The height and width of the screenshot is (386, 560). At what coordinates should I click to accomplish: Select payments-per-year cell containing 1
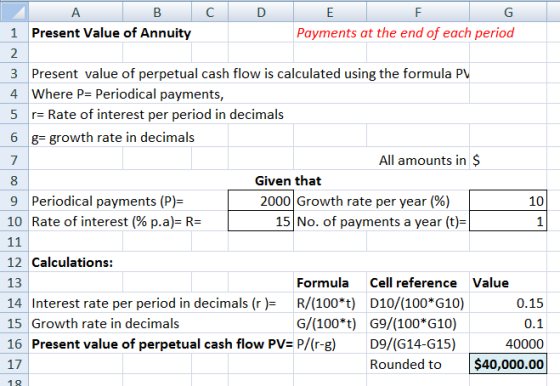tap(508, 221)
